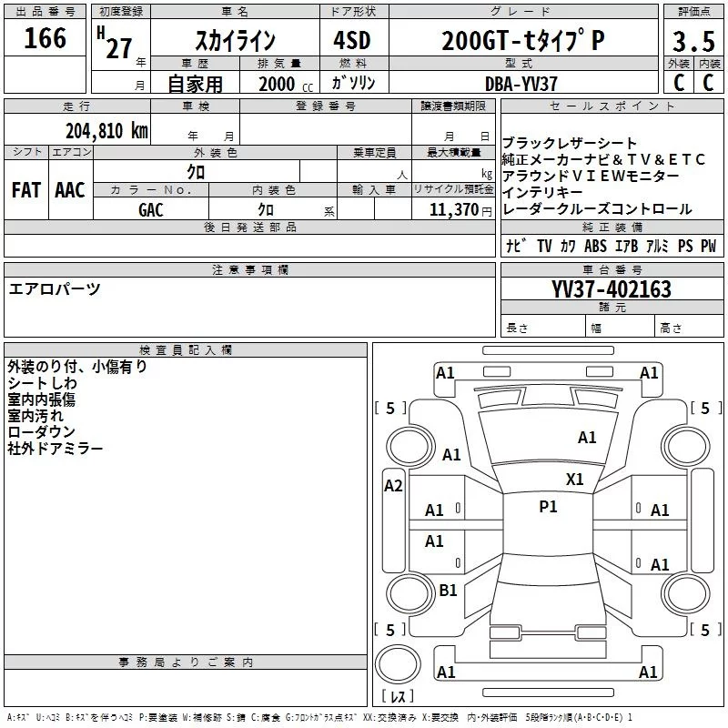
Task: Click the grade text 200GT-tタイプP
Action: (x=521, y=41)
